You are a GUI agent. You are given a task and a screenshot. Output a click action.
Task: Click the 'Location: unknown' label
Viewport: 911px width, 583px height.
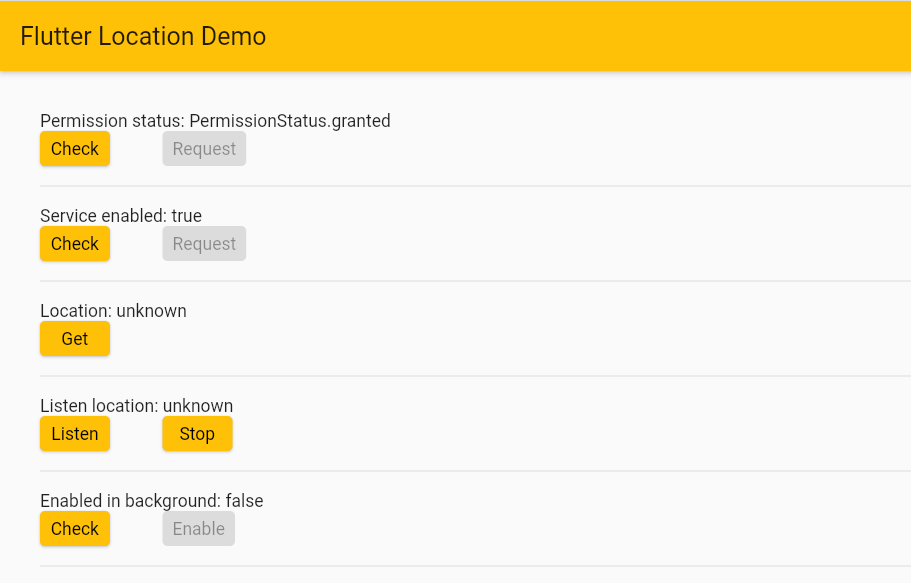(113, 311)
